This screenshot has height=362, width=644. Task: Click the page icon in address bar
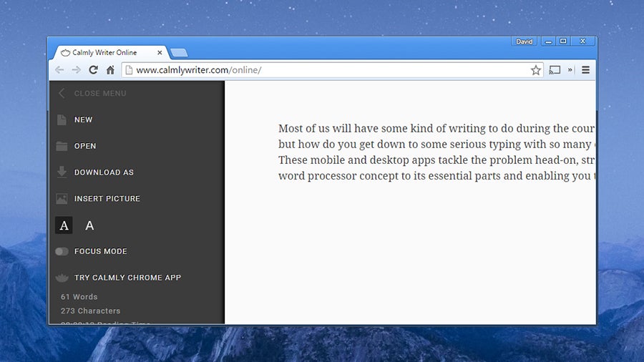(129, 70)
